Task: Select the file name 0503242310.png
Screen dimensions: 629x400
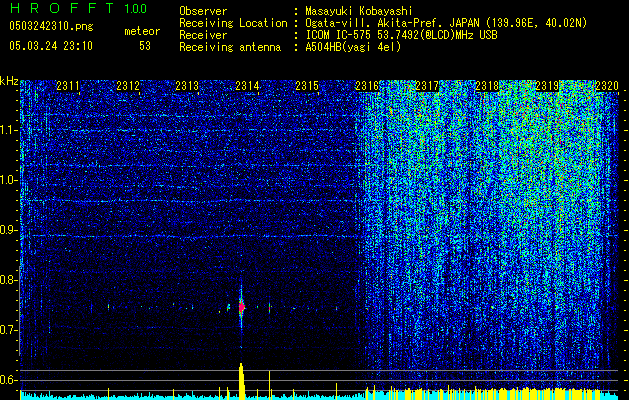Action: click(x=51, y=26)
